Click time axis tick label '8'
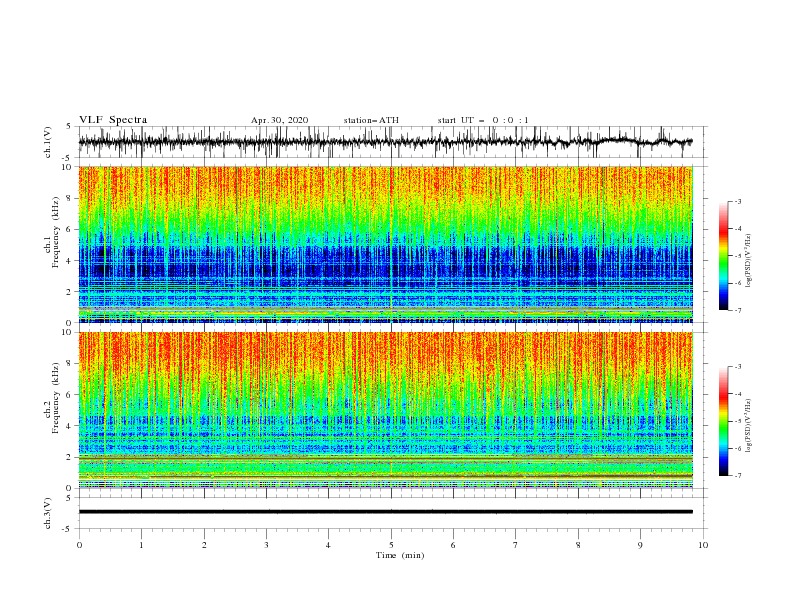This screenshot has height=612, width=792. coord(578,545)
